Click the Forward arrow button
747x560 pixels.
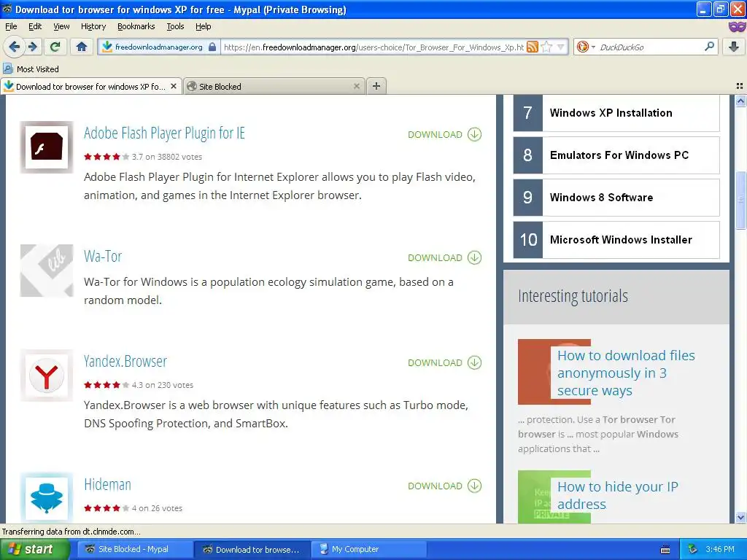pyautogui.click(x=33, y=47)
